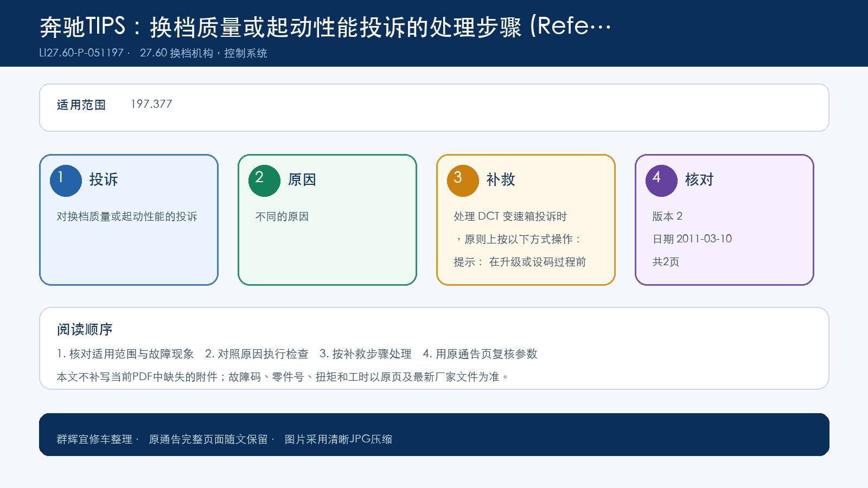
Task: Click the line 原则上按以下方式操作
Action: [x=519, y=239]
